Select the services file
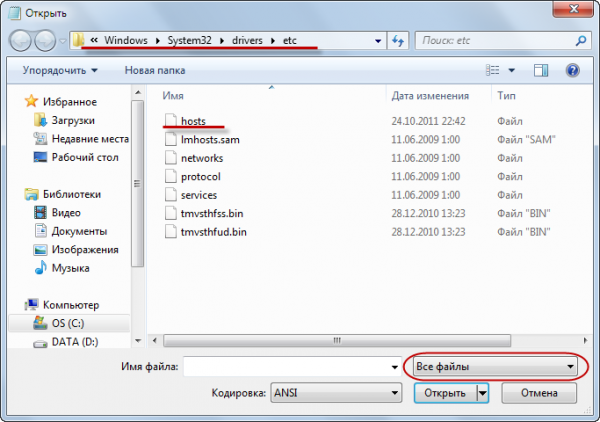The image size is (600, 422). (x=199, y=195)
